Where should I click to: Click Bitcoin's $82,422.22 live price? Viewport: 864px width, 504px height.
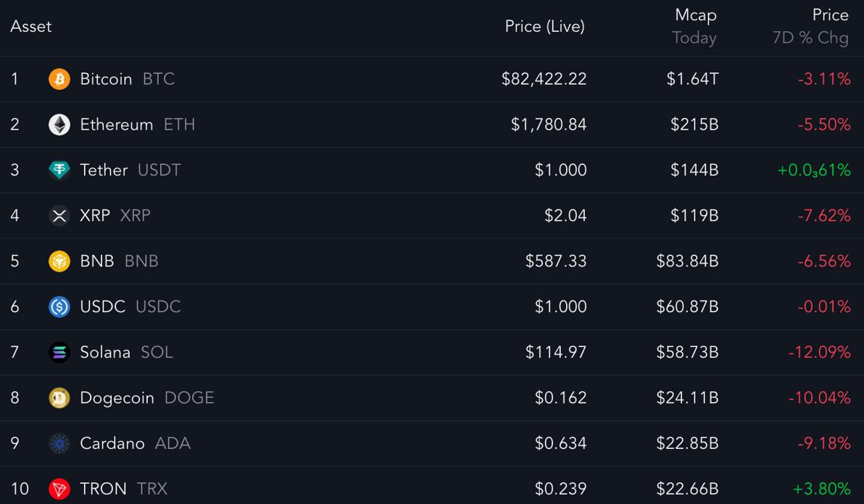pos(544,79)
